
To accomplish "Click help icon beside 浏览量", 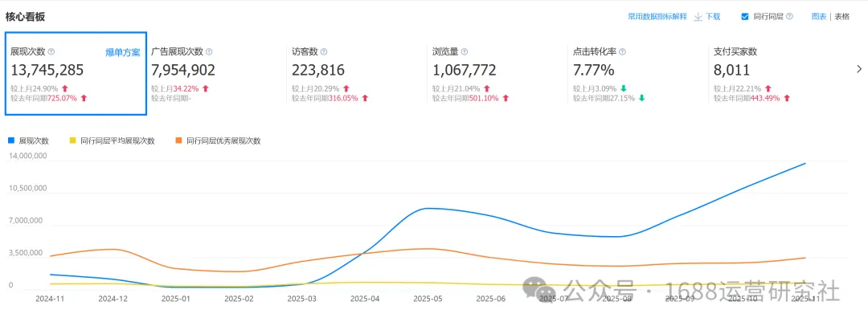I will pyautogui.click(x=465, y=52).
